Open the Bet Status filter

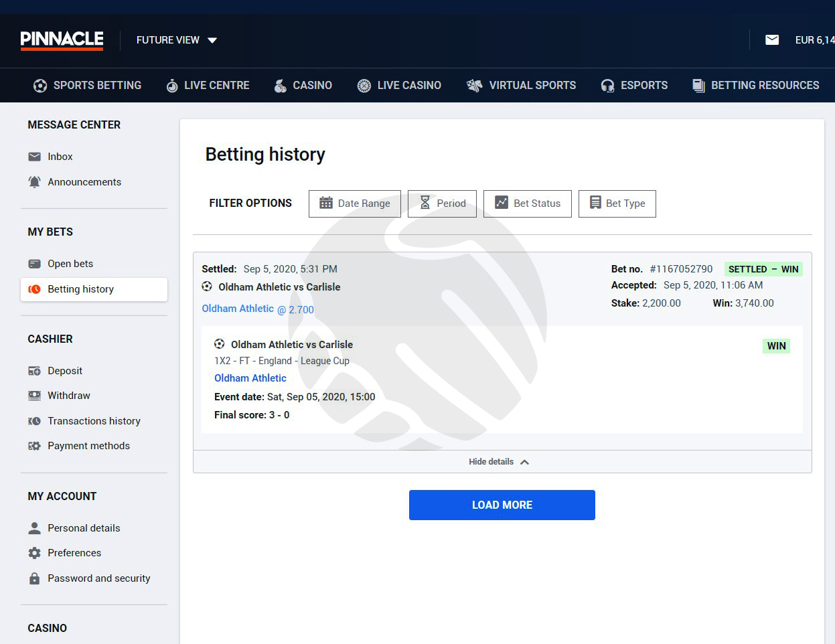[528, 204]
